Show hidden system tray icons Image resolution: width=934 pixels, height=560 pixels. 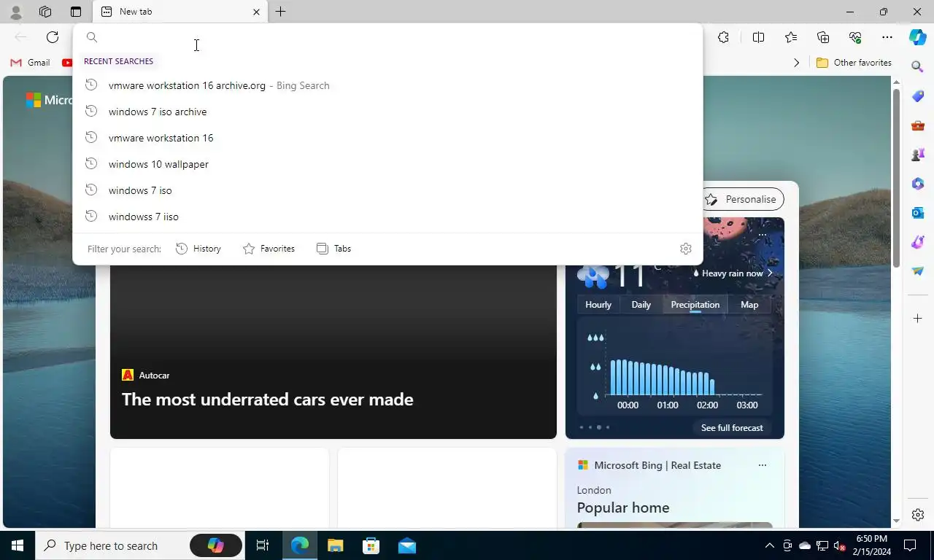tap(769, 545)
